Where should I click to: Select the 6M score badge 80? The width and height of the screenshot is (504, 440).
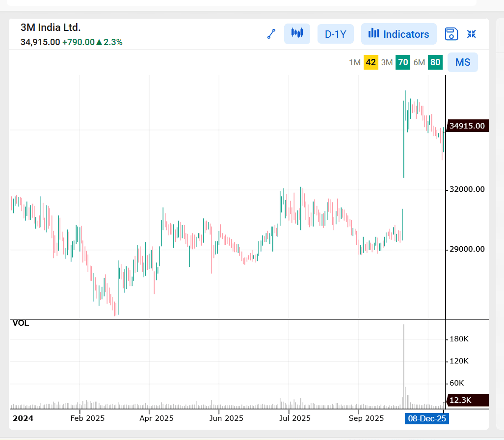[x=435, y=62]
